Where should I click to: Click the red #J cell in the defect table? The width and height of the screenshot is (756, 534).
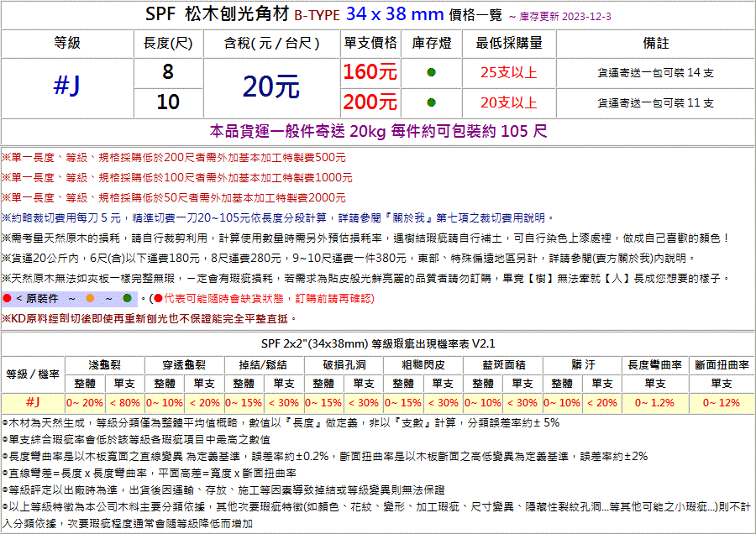33,402
